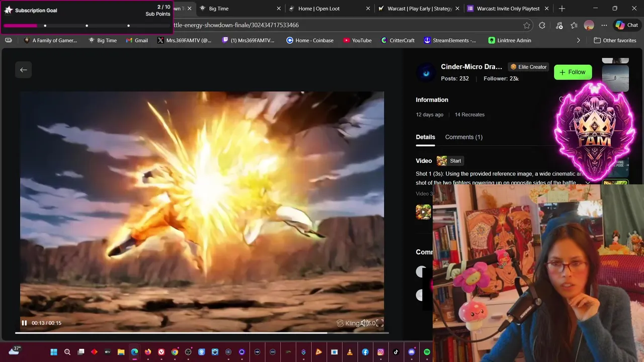Open the Twitch (1) Mrs369FAMTV bookmark
The width and height of the screenshot is (644, 362).
tap(249, 40)
